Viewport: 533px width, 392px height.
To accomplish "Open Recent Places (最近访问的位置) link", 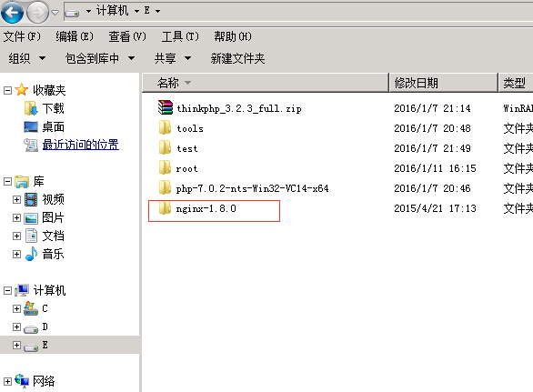I will [81, 145].
